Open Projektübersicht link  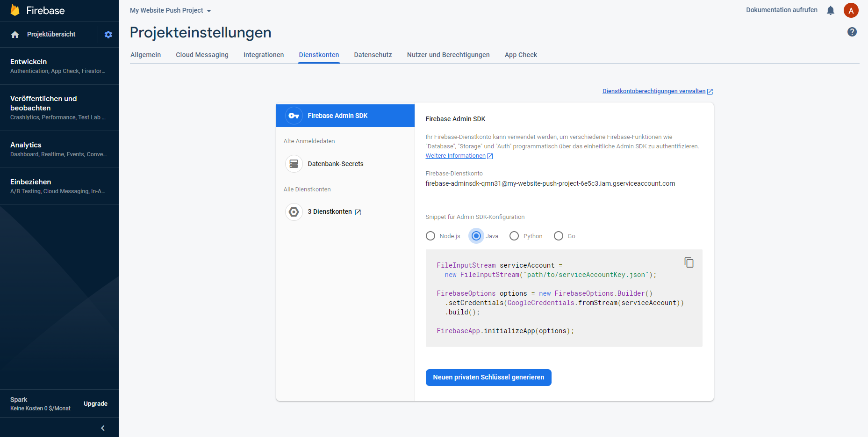[x=51, y=34]
